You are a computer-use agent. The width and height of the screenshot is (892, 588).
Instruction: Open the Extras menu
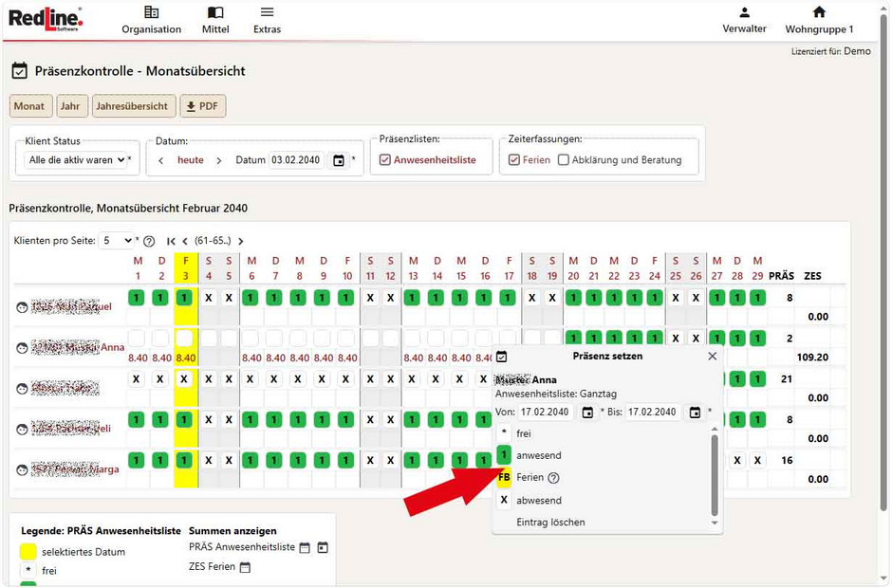(x=267, y=20)
